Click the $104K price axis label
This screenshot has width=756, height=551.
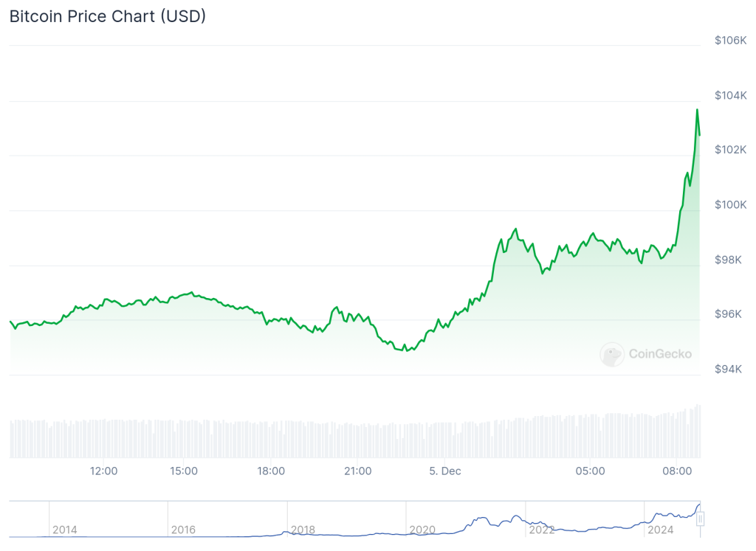(731, 95)
